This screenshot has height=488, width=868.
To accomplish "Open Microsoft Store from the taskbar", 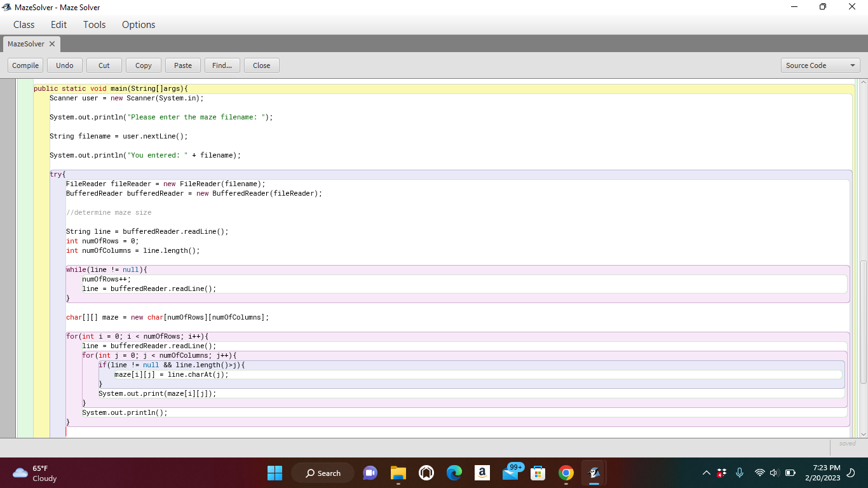I will [538, 473].
